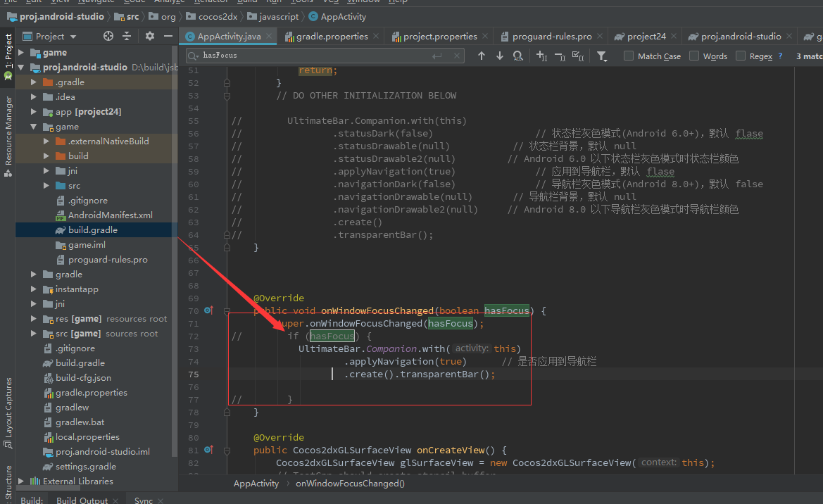The width and height of the screenshot is (823, 504).
Task: Hide the Project panel with the minimize dash
Action: coord(168,36)
